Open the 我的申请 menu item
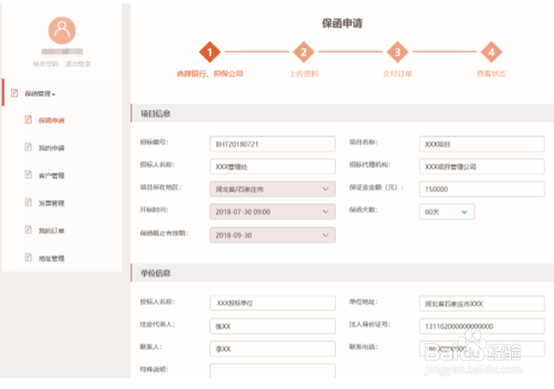Screen dimensions: 554x389 pos(52,148)
